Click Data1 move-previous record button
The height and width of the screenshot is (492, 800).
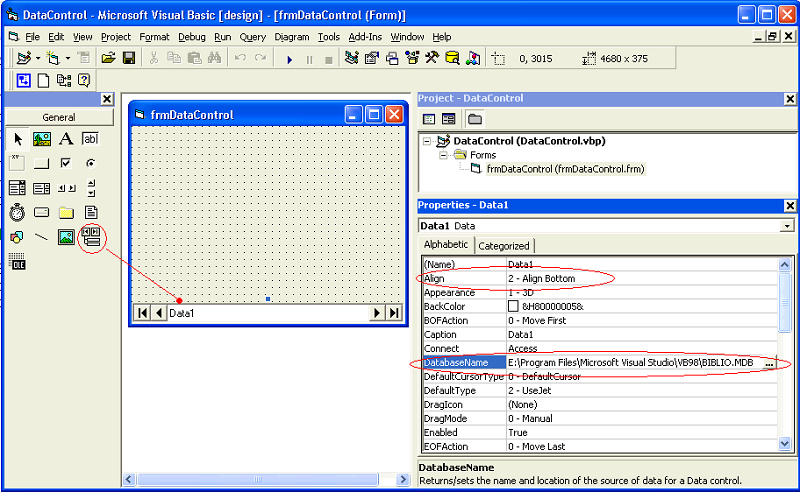[159, 313]
